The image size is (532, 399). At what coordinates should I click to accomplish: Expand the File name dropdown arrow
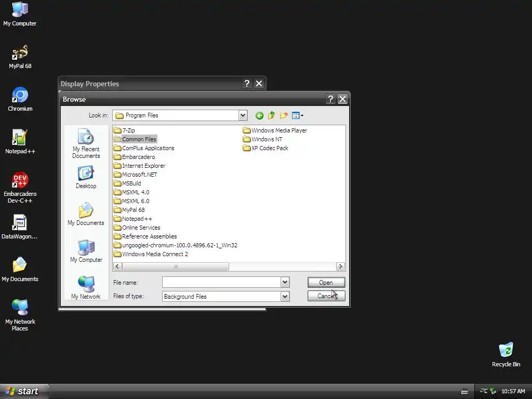[285, 282]
